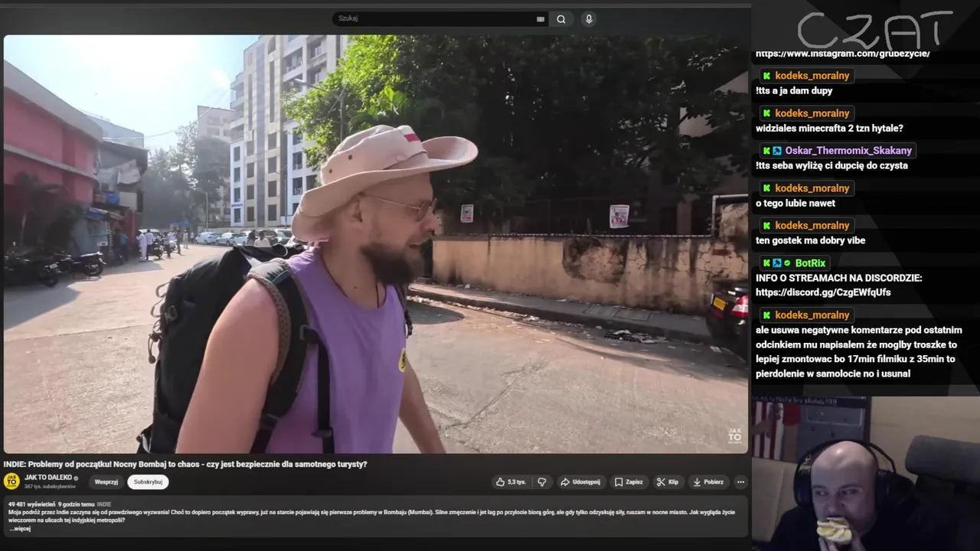
Task: Click the video player frame
Action: pos(376,244)
